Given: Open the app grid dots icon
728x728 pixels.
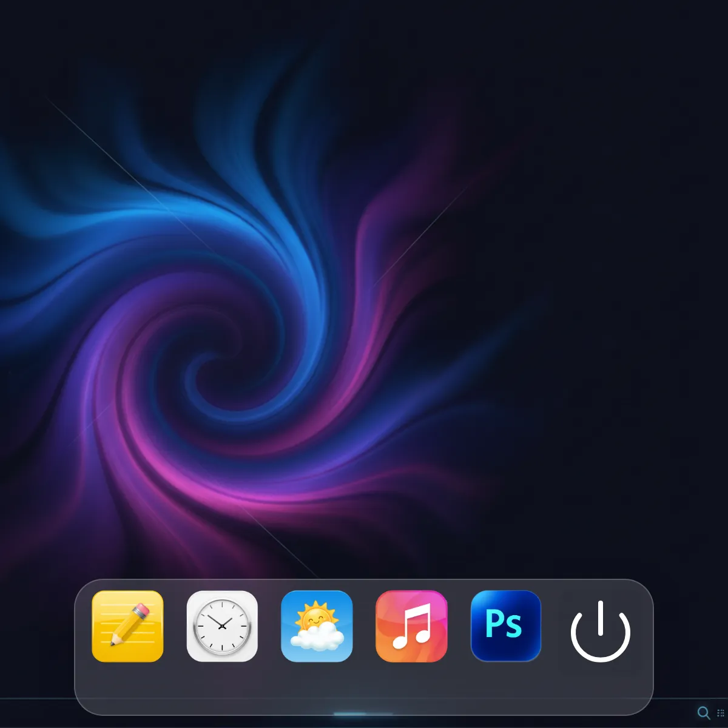Looking at the screenshot, I should pyautogui.click(x=721, y=713).
